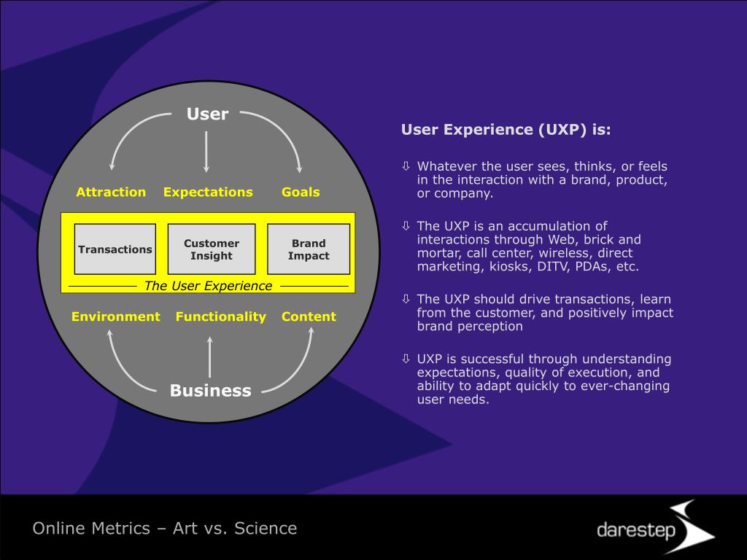Click the bullet arrow beside 'The UXP should drive'
The image size is (747, 560).
[x=406, y=299]
